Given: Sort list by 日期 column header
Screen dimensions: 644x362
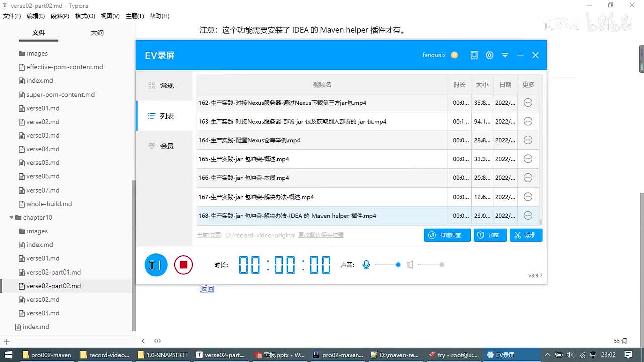Looking at the screenshot, I should point(505,85).
